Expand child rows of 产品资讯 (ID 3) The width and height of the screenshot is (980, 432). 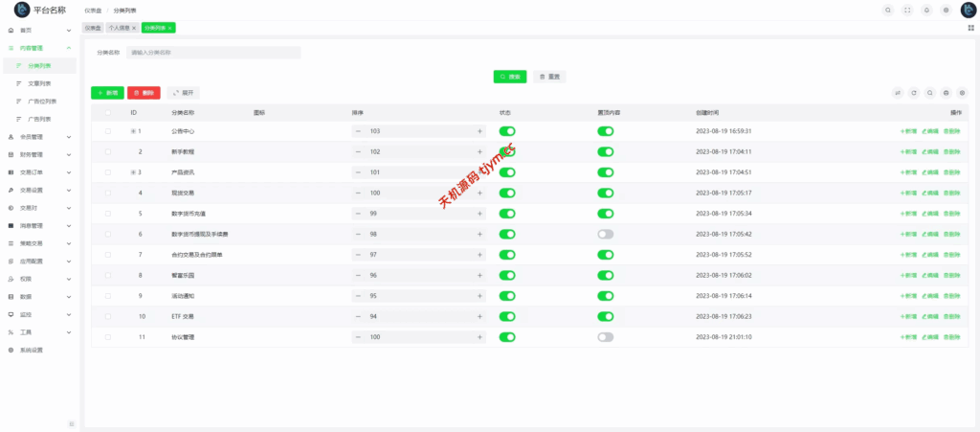(133, 172)
